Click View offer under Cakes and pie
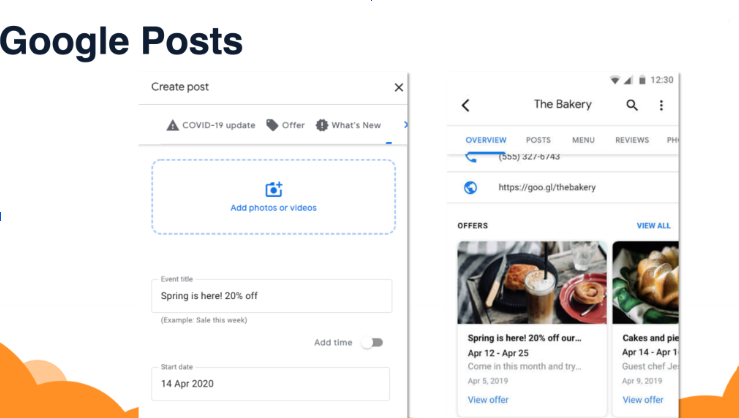 pyautogui.click(x=643, y=400)
